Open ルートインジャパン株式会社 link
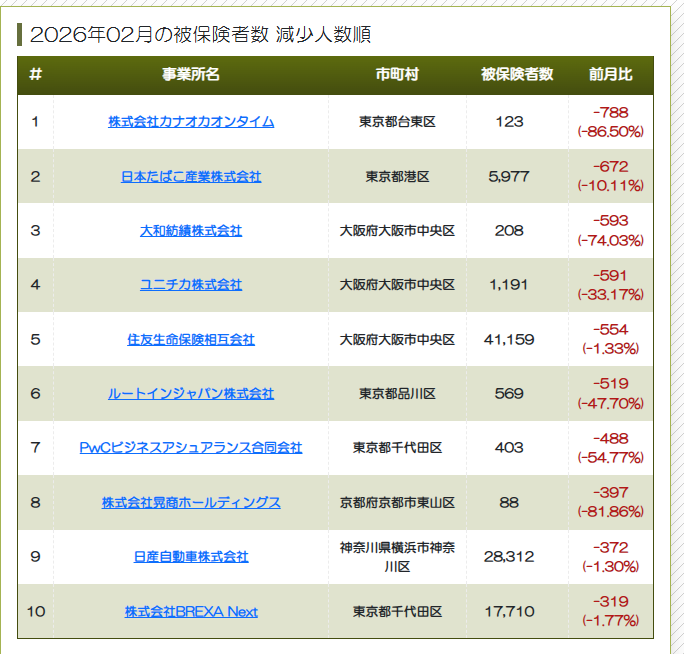684x654 pixels. [191, 394]
